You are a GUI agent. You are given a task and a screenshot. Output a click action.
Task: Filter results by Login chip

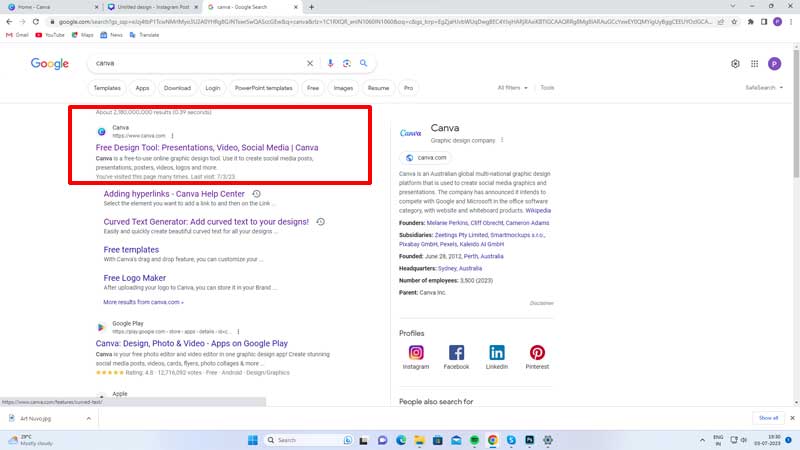(x=213, y=88)
